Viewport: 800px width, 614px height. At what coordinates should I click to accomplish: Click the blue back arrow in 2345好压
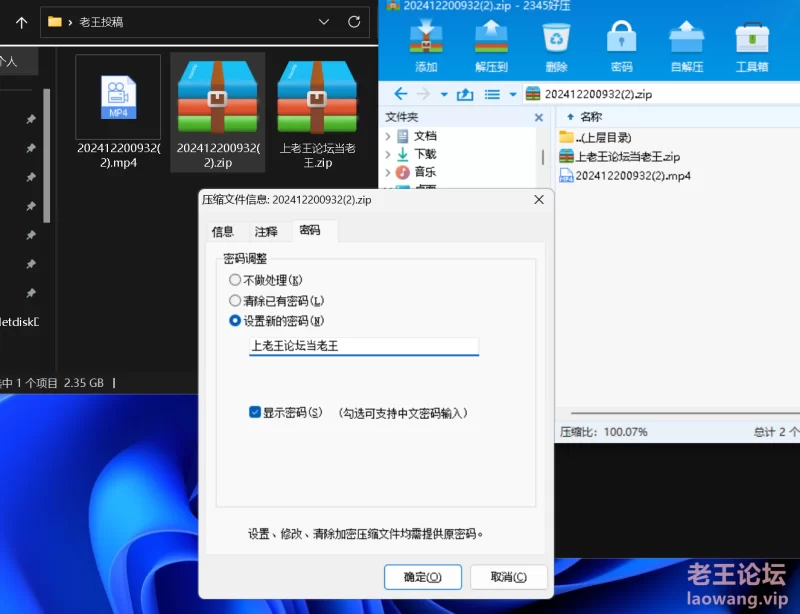click(400, 94)
